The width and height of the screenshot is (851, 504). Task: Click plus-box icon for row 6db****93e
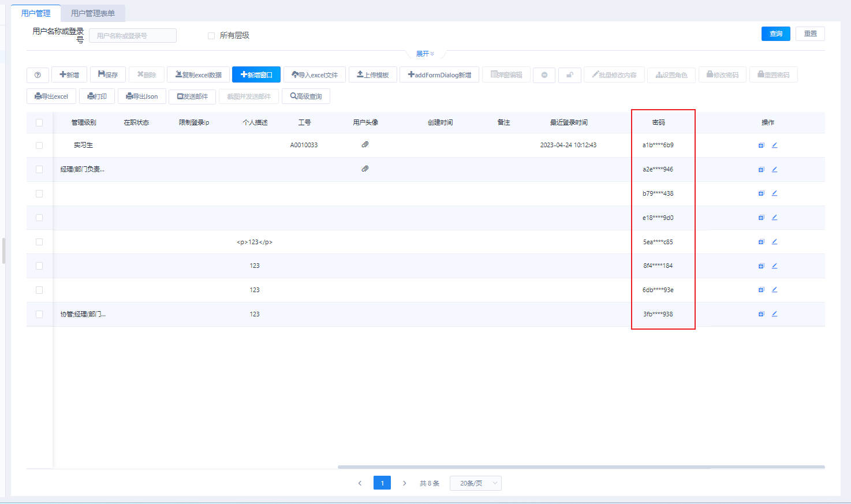pos(762,290)
